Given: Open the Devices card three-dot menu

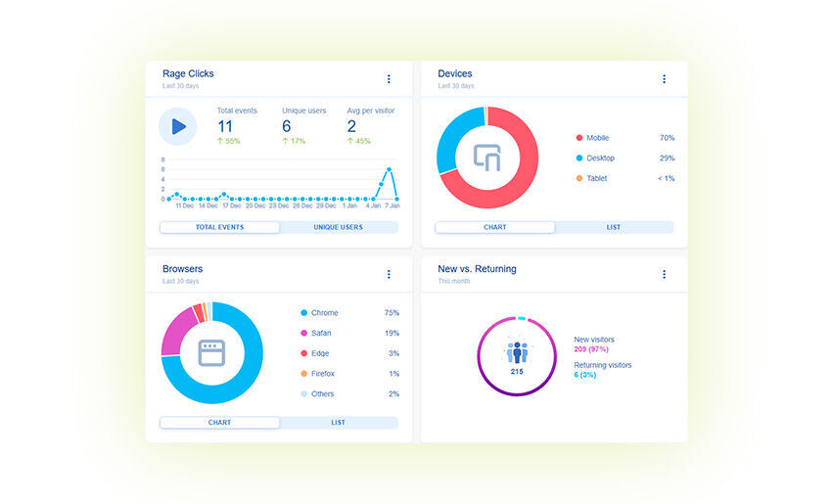Looking at the screenshot, I should click(664, 79).
